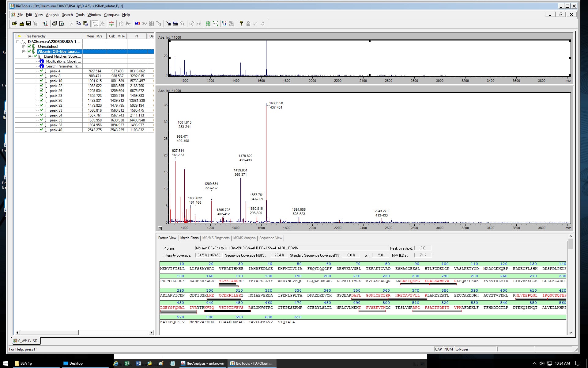
Task: Click the Open file toolbar icon
Action: point(14,24)
